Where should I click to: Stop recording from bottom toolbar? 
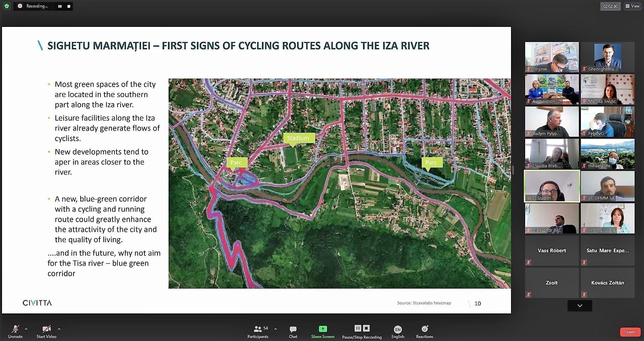pos(367,328)
